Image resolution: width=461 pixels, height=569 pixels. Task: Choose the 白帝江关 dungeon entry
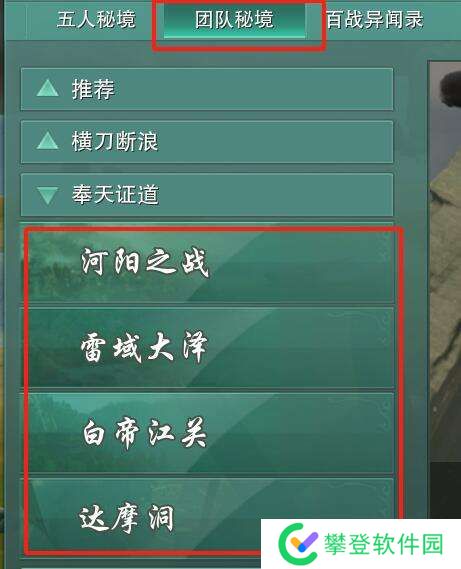click(211, 433)
